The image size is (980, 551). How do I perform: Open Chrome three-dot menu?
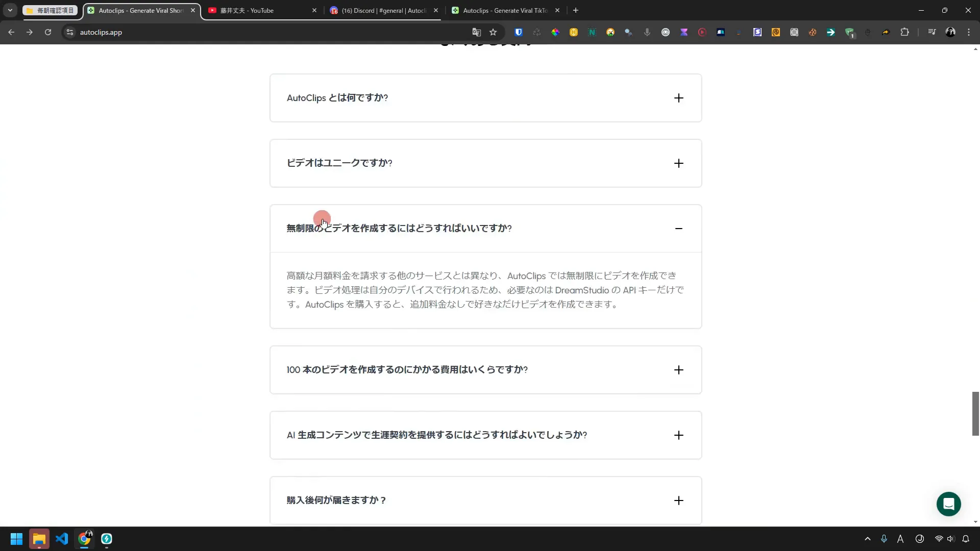pyautogui.click(x=969, y=32)
